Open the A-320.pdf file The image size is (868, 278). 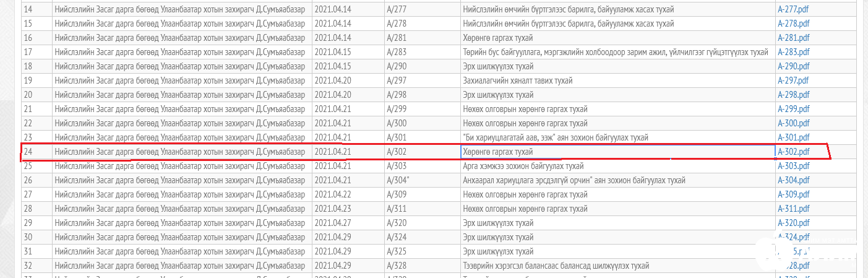[793, 223]
